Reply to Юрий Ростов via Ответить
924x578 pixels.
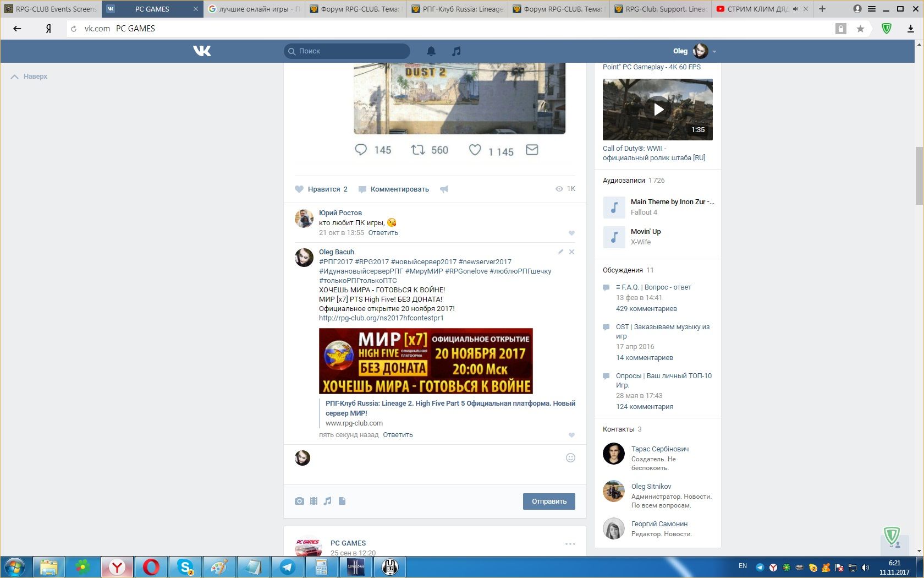(383, 233)
